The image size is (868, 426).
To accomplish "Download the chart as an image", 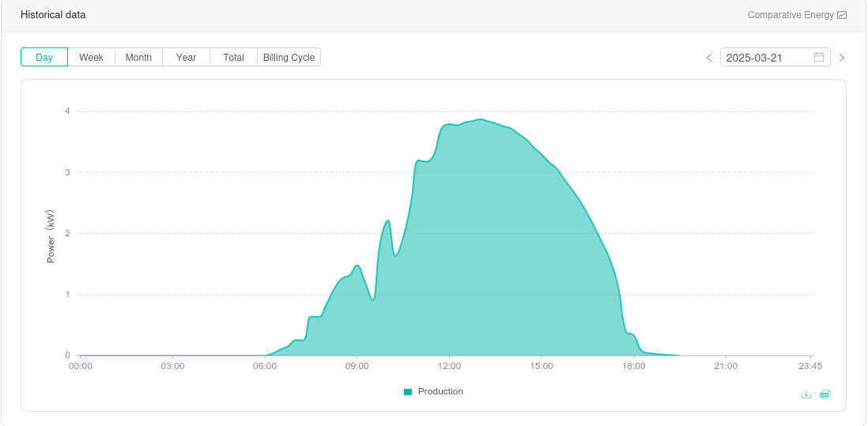I will (x=806, y=394).
